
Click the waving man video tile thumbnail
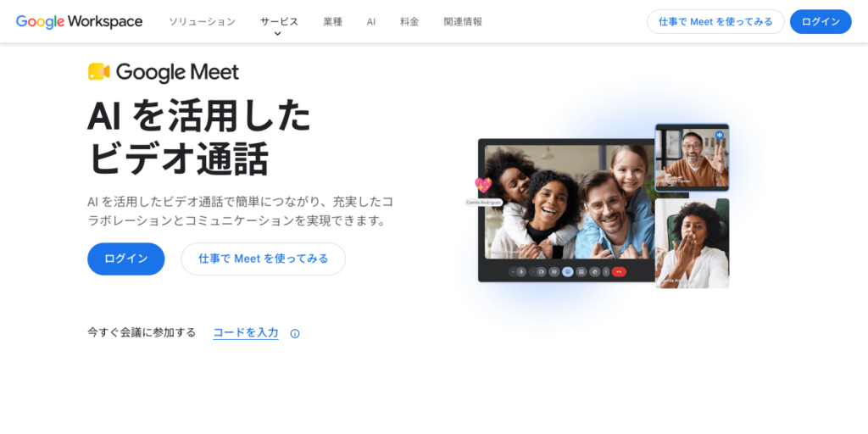point(692,158)
